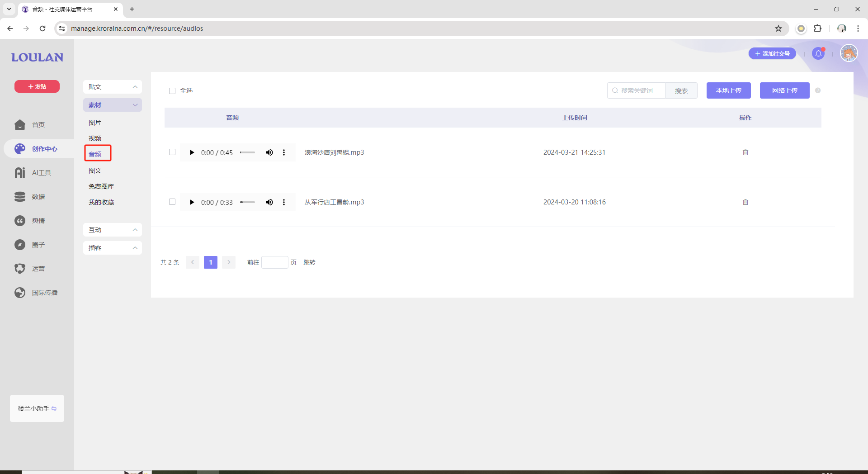Reload the browser page
868x474 pixels.
coord(42,28)
